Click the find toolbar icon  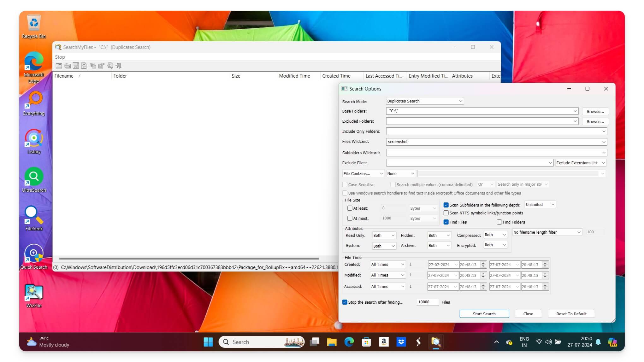pyautogui.click(x=110, y=66)
